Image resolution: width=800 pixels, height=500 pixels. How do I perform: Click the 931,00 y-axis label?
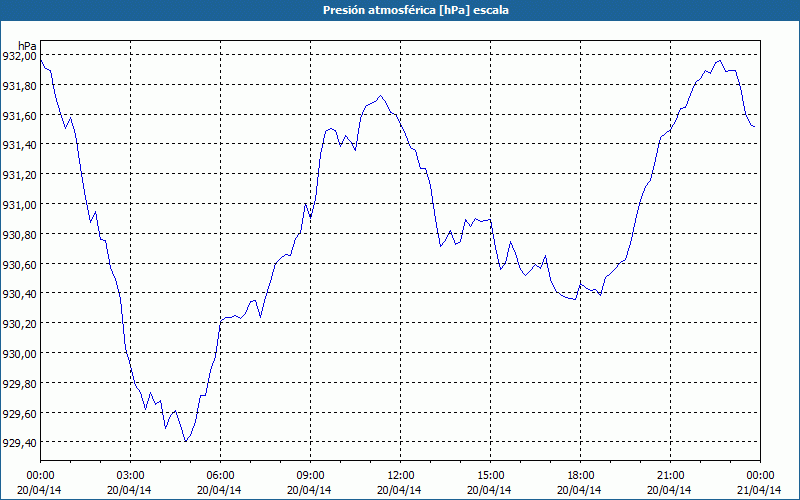click(20, 205)
